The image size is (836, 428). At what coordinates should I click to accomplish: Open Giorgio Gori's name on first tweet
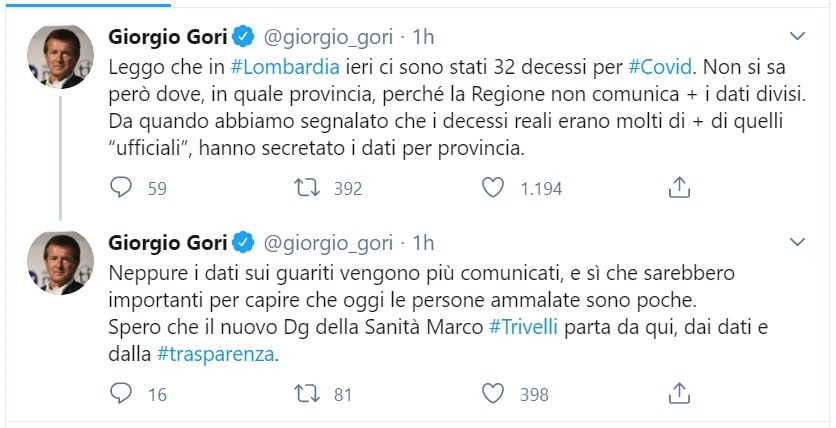click(x=169, y=37)
